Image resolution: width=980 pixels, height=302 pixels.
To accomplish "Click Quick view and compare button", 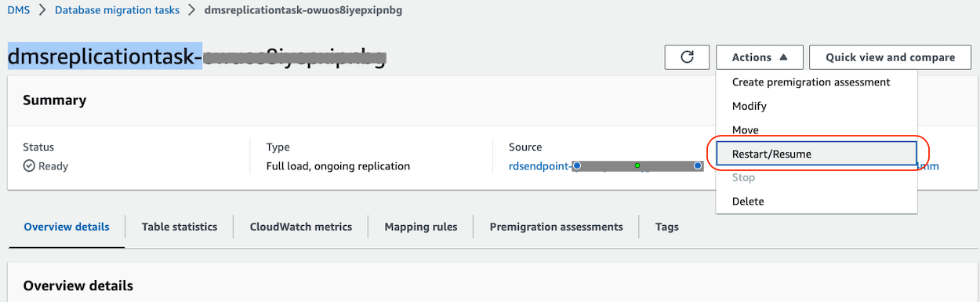I will [x=890, y=57].
